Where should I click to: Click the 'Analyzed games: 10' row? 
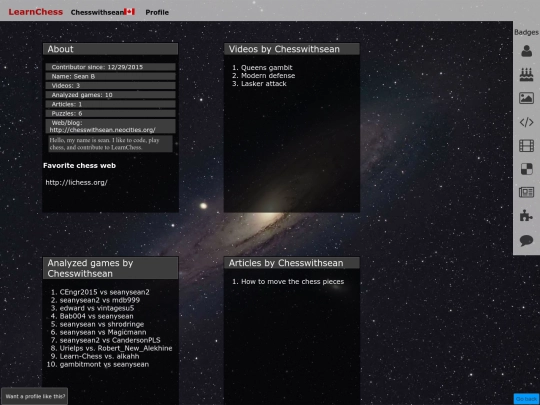111,95
